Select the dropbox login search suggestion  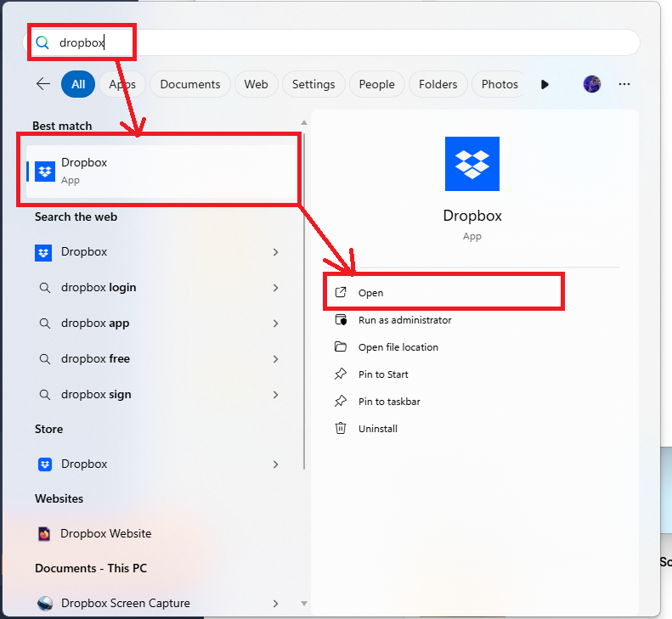coord(99,288)
